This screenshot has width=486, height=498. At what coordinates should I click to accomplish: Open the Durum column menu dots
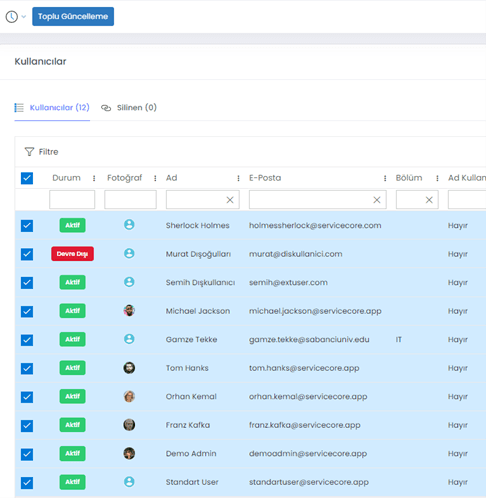tap(94, 178)
